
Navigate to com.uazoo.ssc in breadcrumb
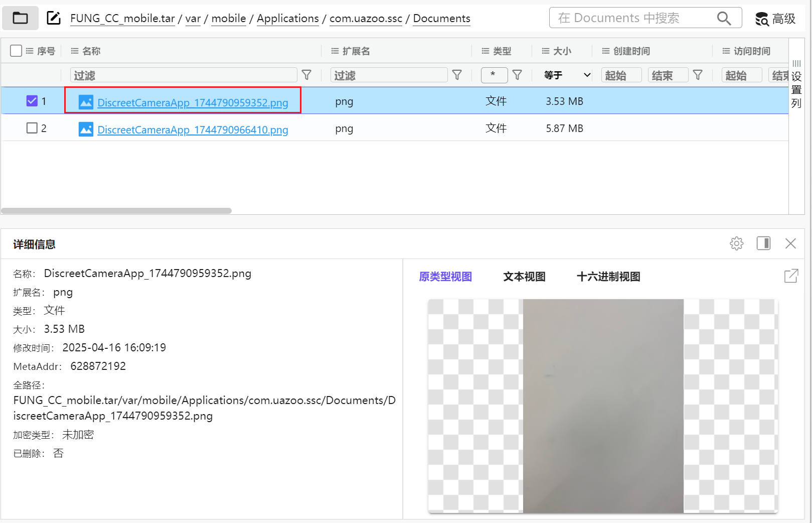(366, 19)
